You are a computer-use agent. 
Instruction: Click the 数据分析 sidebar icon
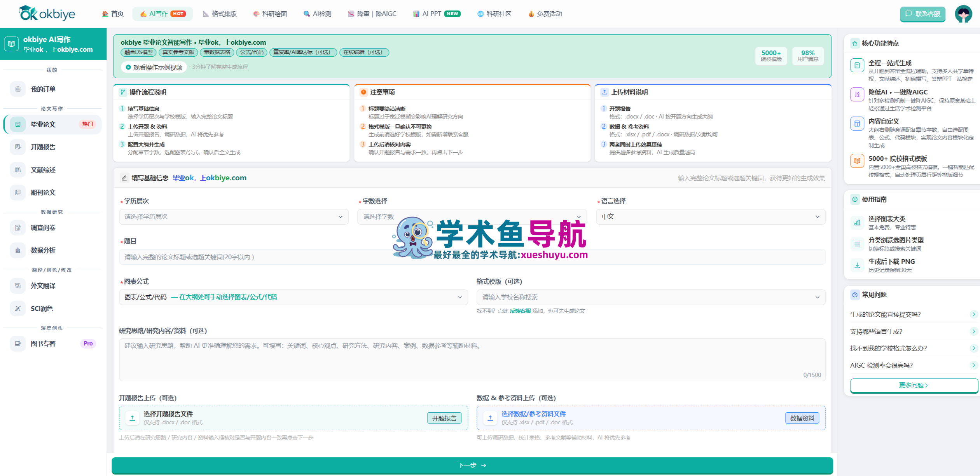(x=18, y=250)
